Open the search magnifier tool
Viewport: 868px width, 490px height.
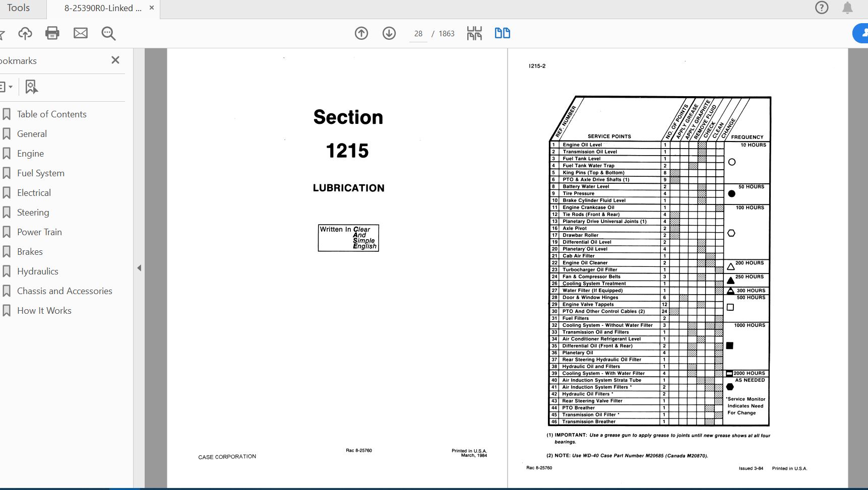[107, 33]
